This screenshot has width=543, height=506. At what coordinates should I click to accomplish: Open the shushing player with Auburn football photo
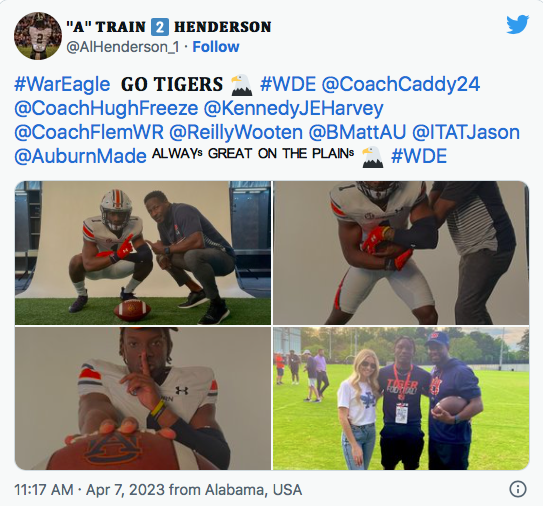tap(143, 398)
